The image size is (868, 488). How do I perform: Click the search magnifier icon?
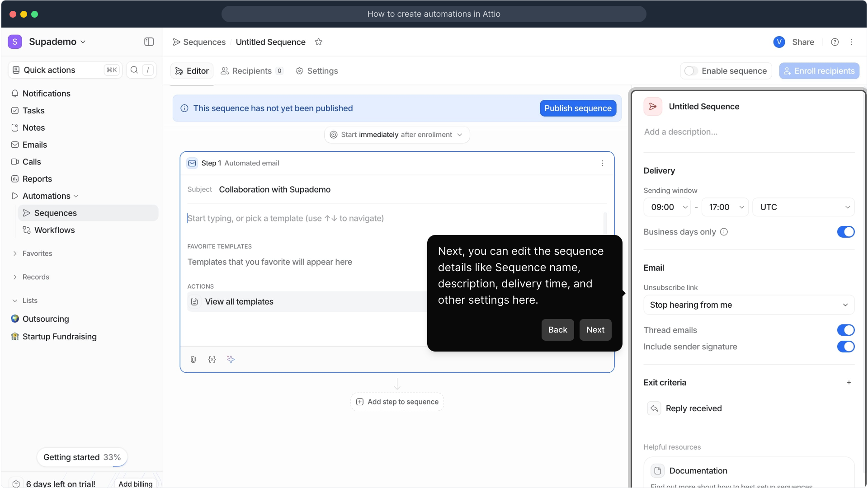coord(134,70)
